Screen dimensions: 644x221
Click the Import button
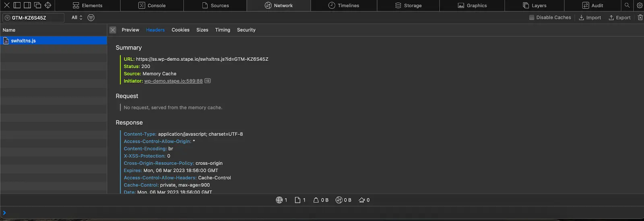pyautogui.click(x=590, y=17)
